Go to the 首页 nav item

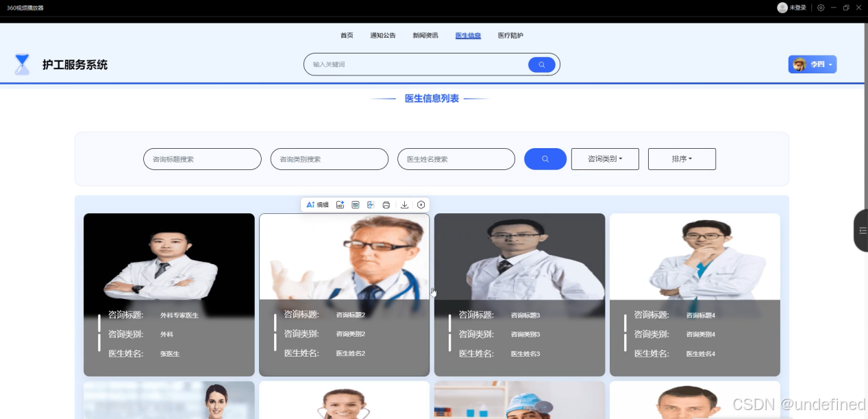[347, 36]
